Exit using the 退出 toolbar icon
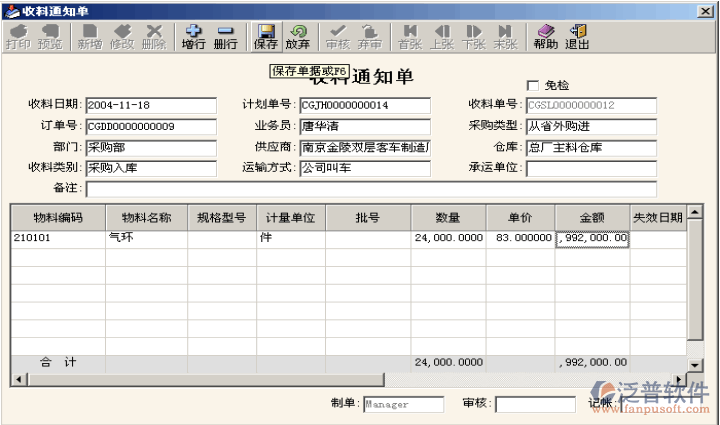720x425 pixels. (577, 37)
